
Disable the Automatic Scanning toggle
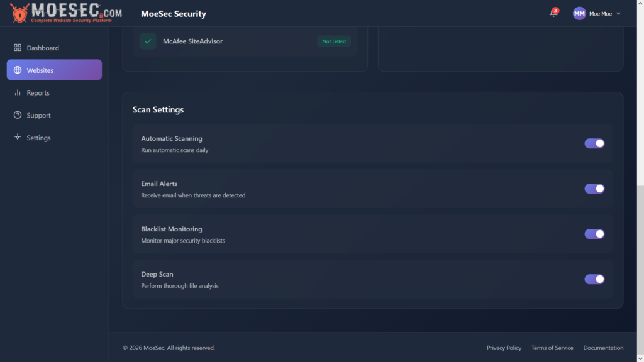tap(594, 143)
